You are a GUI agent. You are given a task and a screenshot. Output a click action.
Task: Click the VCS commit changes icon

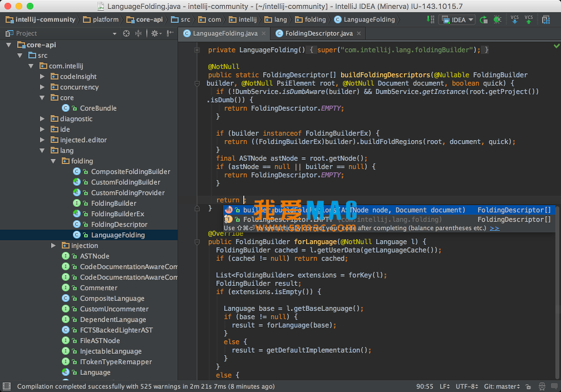point(529,19)
